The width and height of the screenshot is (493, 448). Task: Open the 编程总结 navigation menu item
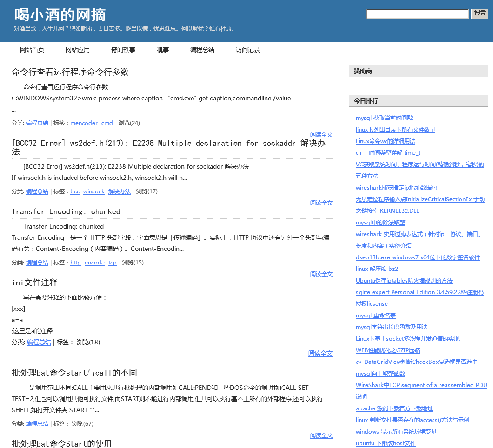point(202,50)
